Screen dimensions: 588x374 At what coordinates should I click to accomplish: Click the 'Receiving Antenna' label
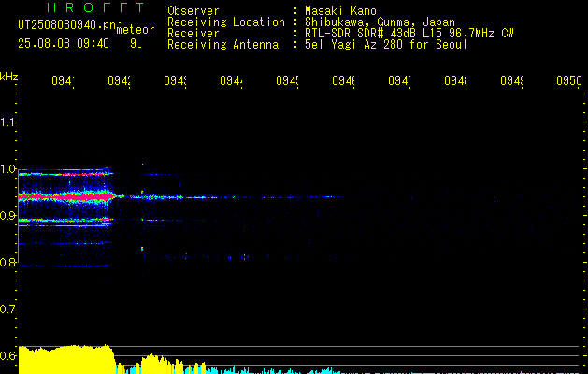(x=223, y=45)
